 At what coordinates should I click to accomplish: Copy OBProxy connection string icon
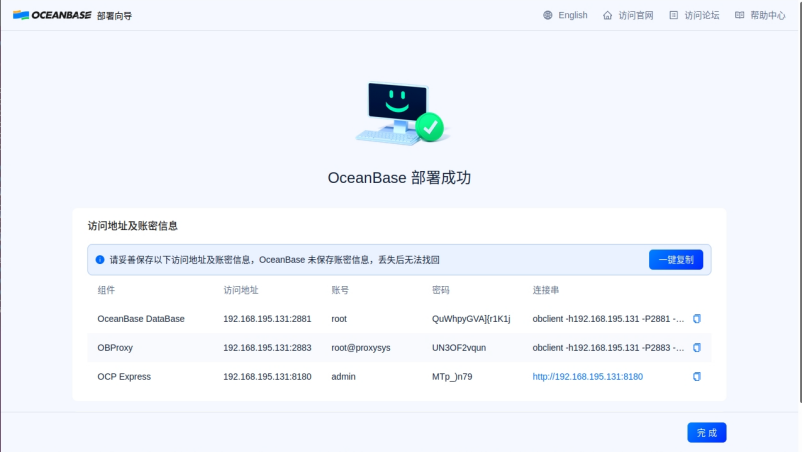pyautogui.click(x=697, y=348)
